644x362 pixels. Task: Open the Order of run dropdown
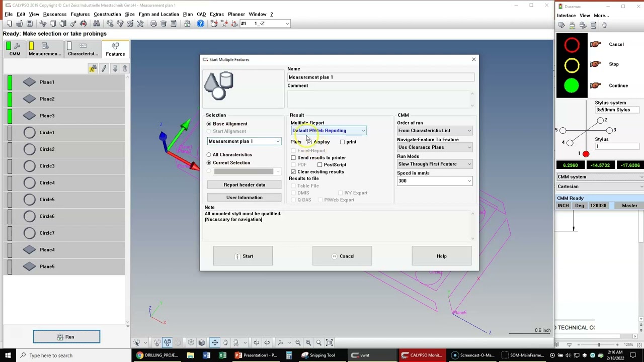(435, 131)
